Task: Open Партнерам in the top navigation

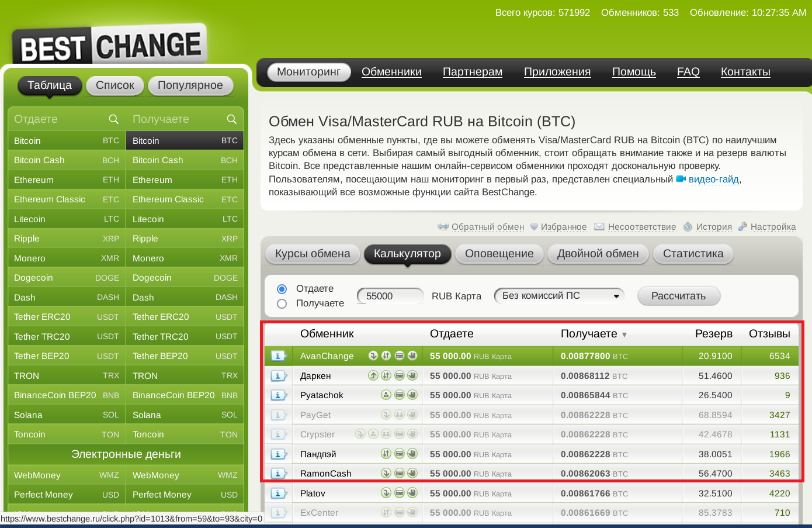Action: 473,72
